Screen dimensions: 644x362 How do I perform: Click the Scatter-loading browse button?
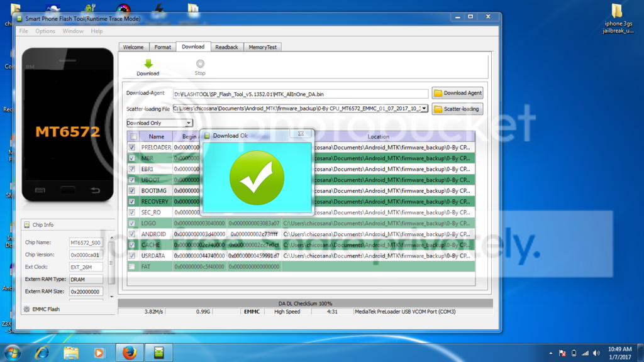pyautogui.click(x=457, y=109)
